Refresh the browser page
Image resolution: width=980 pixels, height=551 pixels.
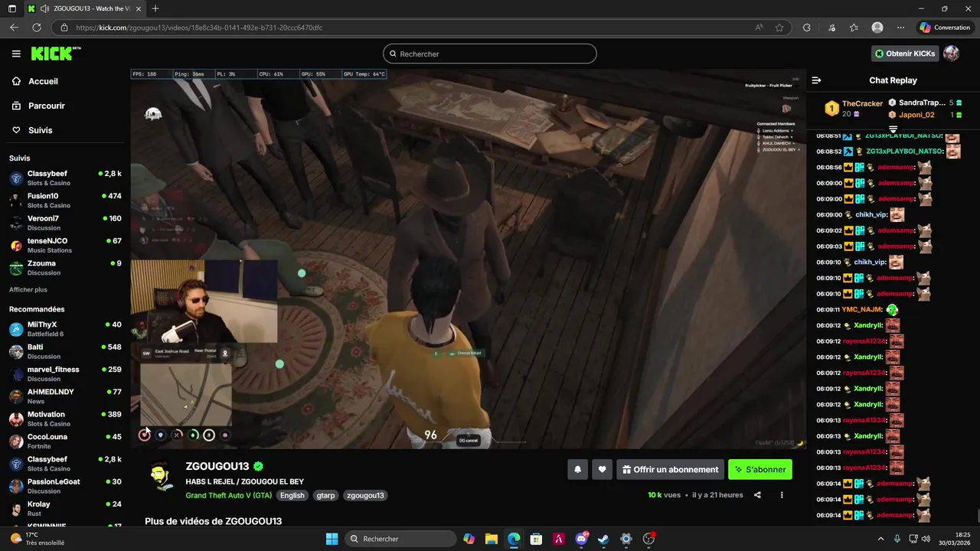[x=36, y=28]
